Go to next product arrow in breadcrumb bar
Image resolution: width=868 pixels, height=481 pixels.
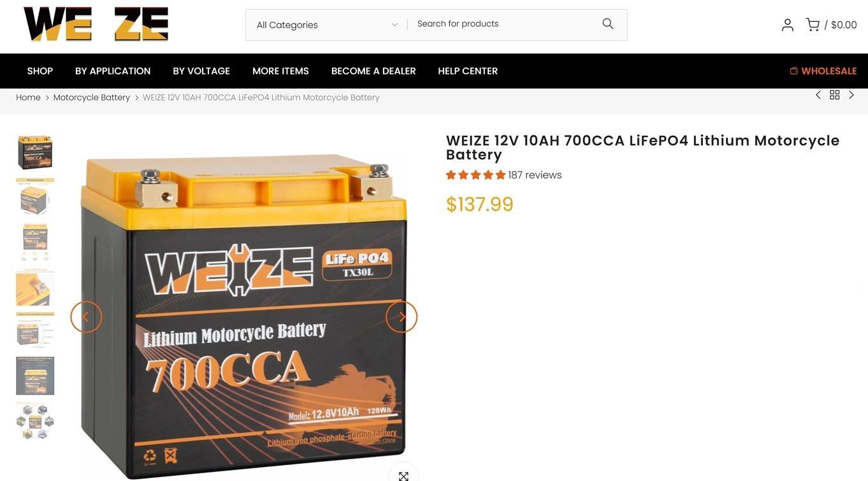pos(851,95)
